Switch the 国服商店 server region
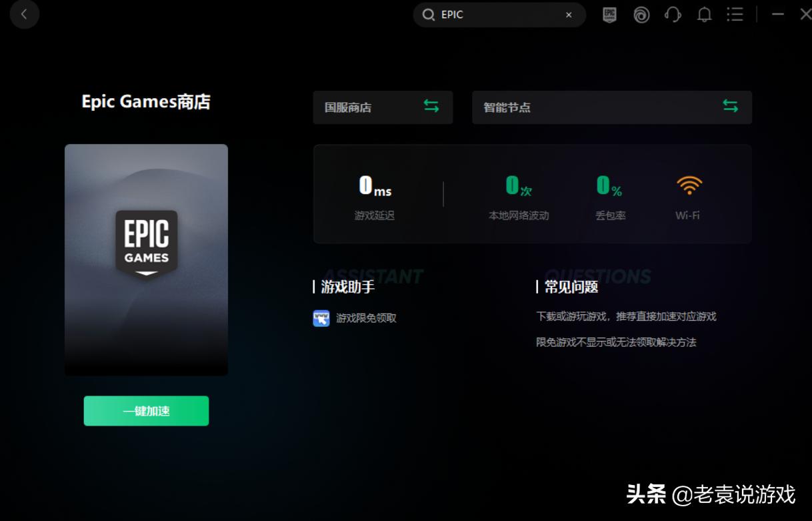Image resolution: width=812 pixels, height=521 pixels. (383, 107)
